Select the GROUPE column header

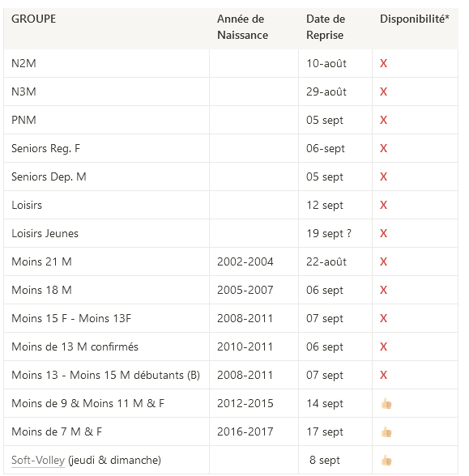coord(33,19)
